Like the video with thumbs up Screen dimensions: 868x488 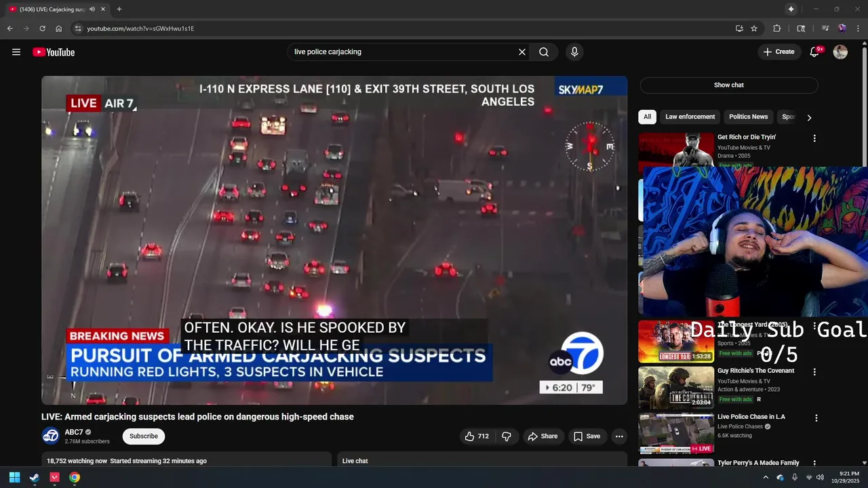click(x=477, y=436)
